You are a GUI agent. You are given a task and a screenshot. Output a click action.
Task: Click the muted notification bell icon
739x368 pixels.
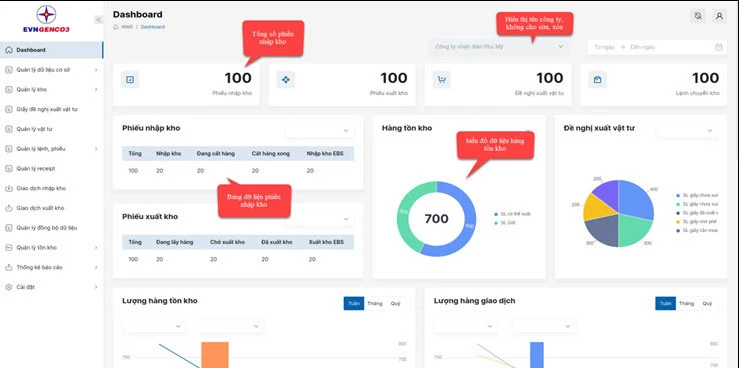(x=698, y=16)
